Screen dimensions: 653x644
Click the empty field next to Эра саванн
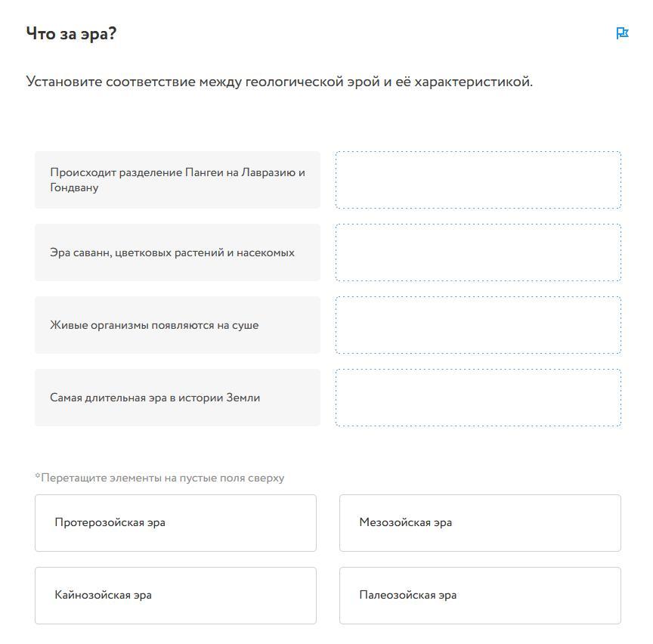[x=478, y=252]
